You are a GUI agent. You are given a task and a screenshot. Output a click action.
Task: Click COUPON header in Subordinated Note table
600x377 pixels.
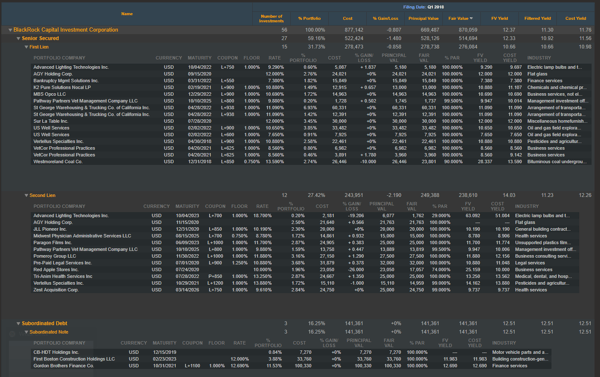tap(192, 343)
